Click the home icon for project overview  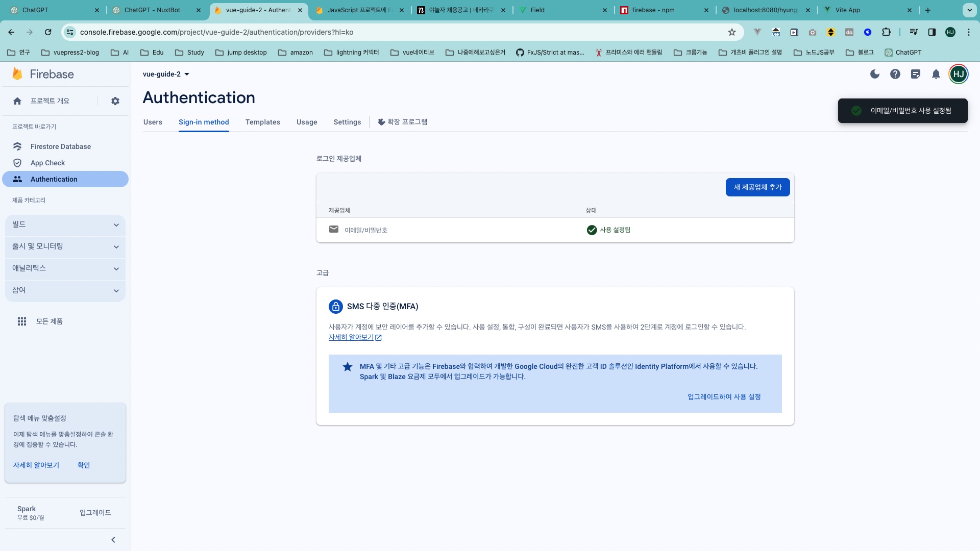tap(17, 101)
